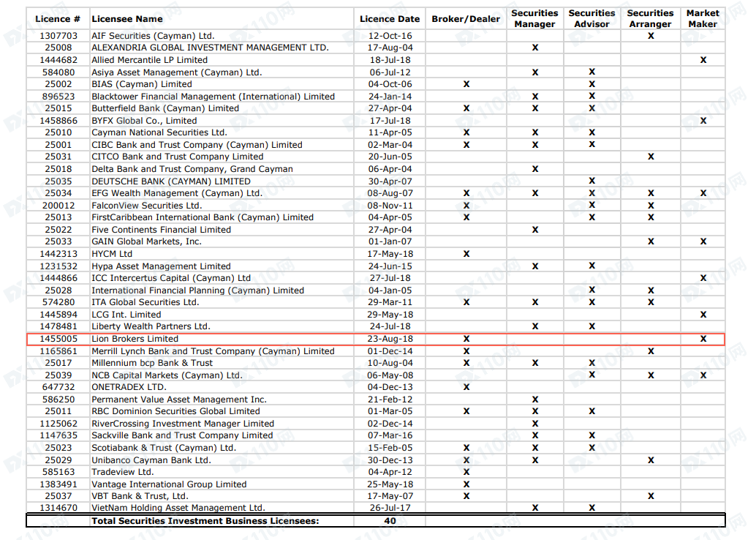
Task: Click the Licence Date column header
Action: pos(390,18)
